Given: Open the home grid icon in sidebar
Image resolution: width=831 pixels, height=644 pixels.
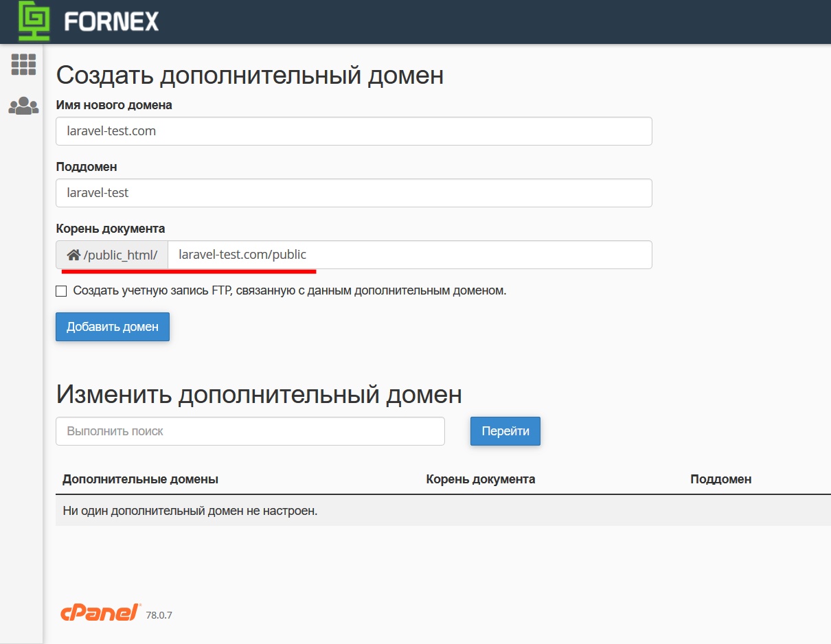Looking at the screenshot, I should click(23, 65).
